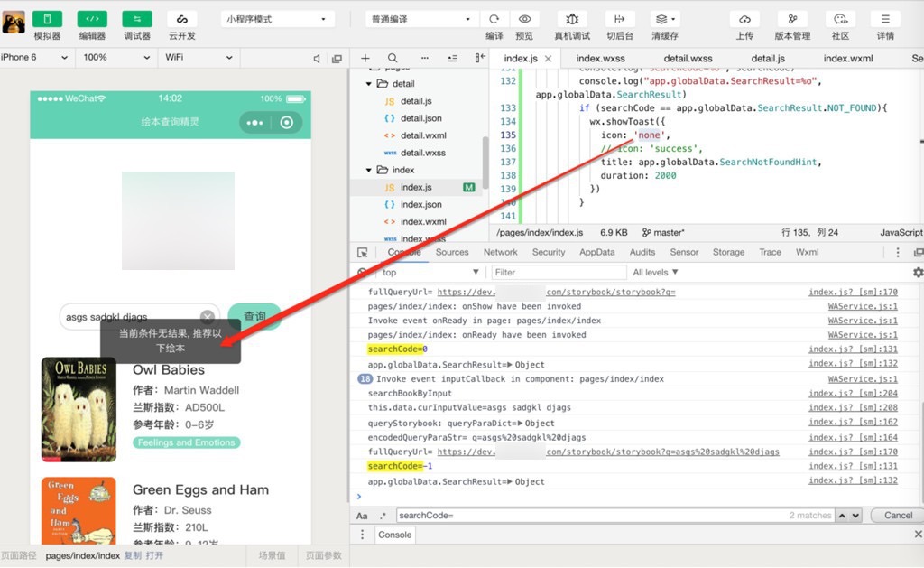Image resolution: width=924 pixels, height=568 pixels.
Task: Open 云开发 cloud development
Action: (181, 19)
